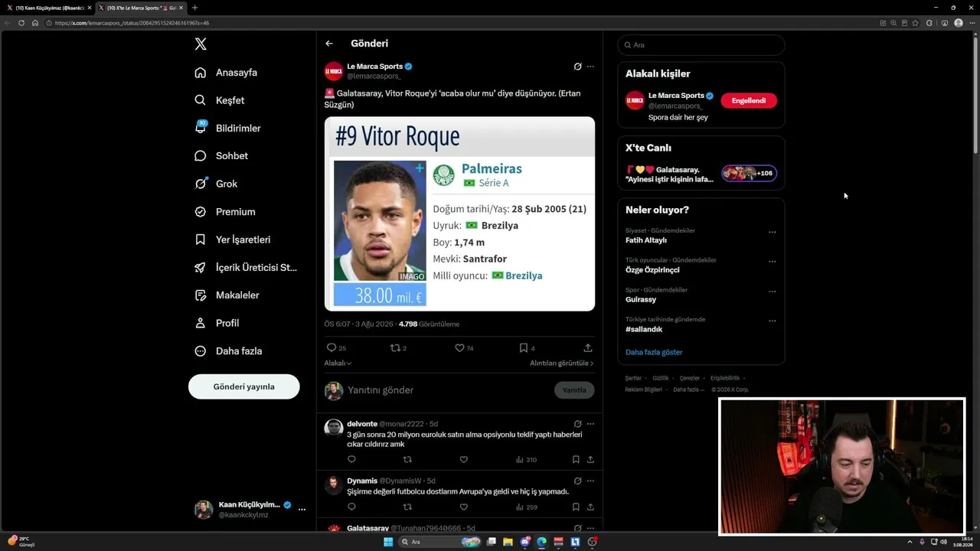Open more options for #sallandık trend
980x551 pixels.
coord(772,321)
